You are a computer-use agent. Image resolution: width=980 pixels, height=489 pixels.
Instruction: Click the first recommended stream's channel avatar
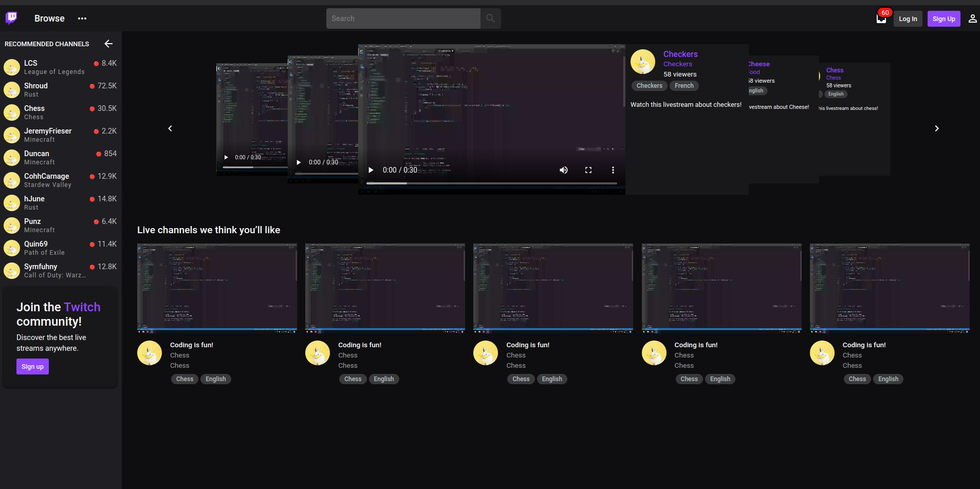(x=150, y=353)
